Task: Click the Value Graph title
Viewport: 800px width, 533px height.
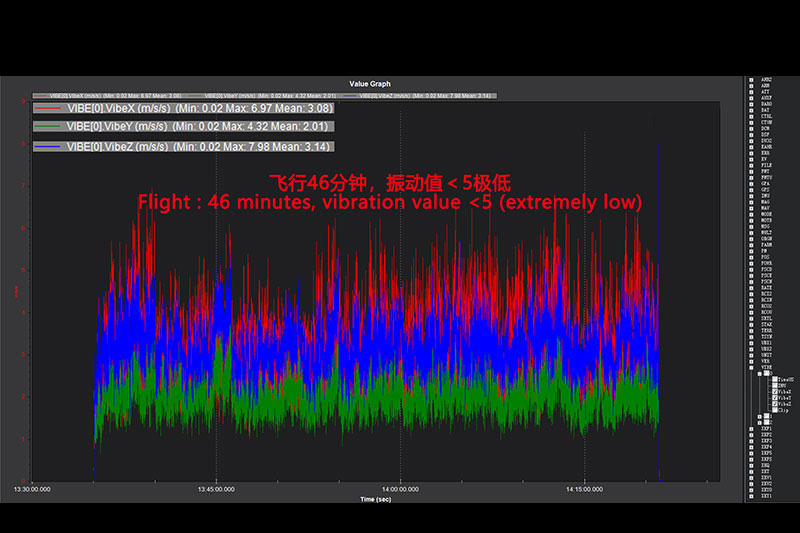Action: (370, 84)
